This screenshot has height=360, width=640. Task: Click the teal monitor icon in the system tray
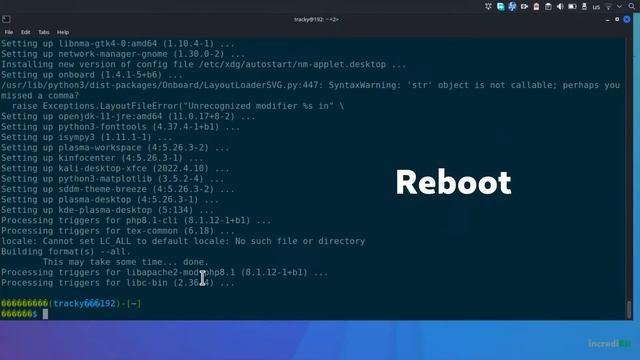point(500,7)
